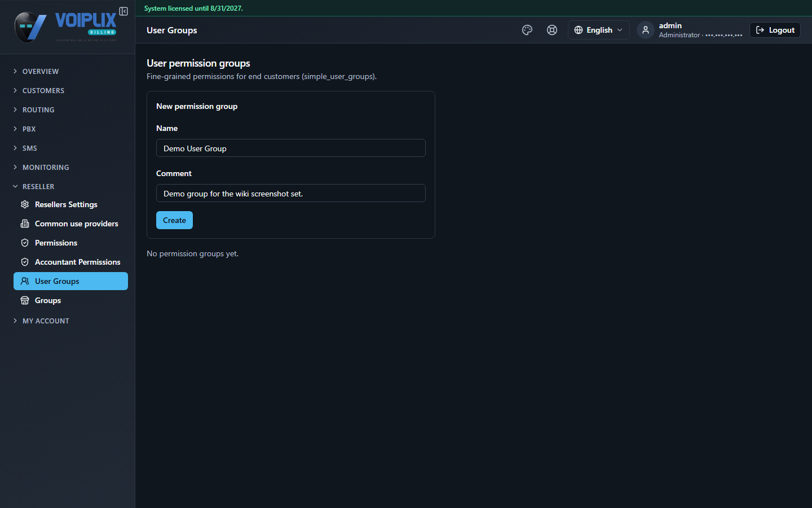Collapse the sidebar panel icon
This screenshot has width=812, height=508.
click(x=123, y=11)
